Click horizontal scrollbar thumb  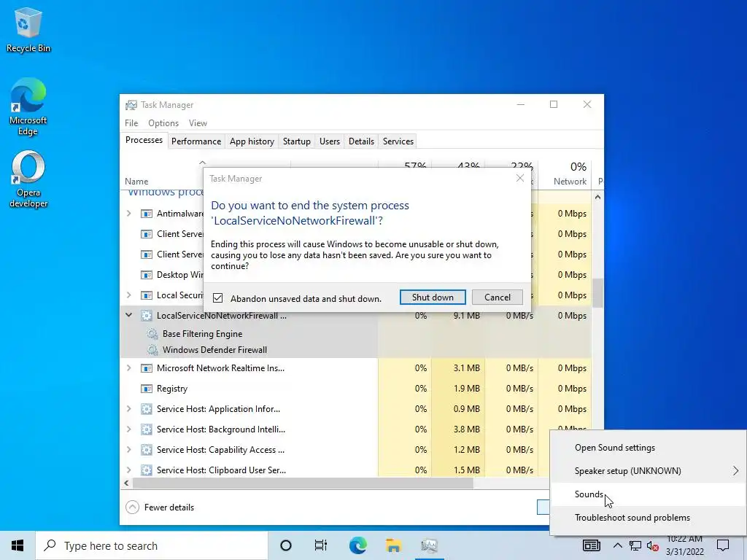coord(303,483)
